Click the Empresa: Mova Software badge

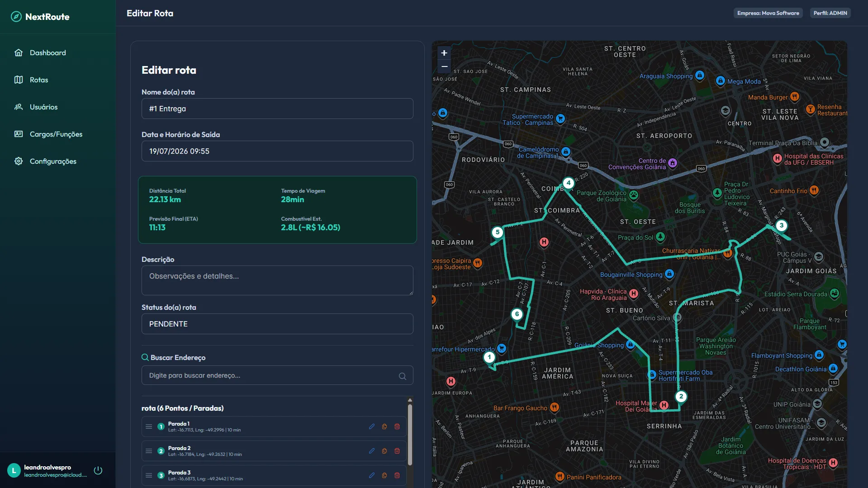[x=768, y=13]
